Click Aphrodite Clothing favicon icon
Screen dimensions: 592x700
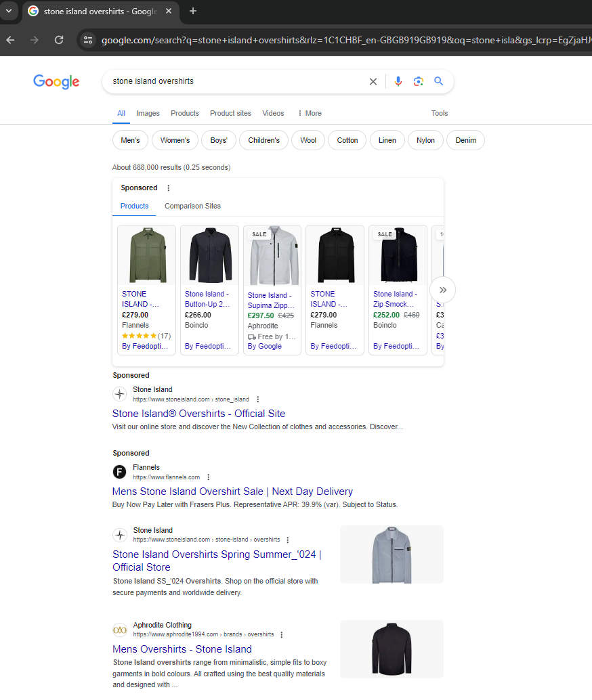(120, 630)
